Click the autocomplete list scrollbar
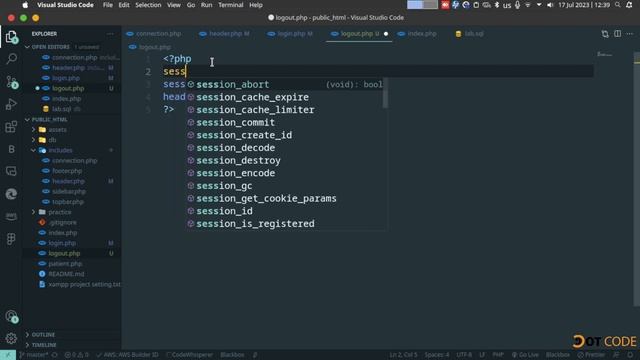The height and width of the screenshot is (360, 640). [x=385, y=93]
